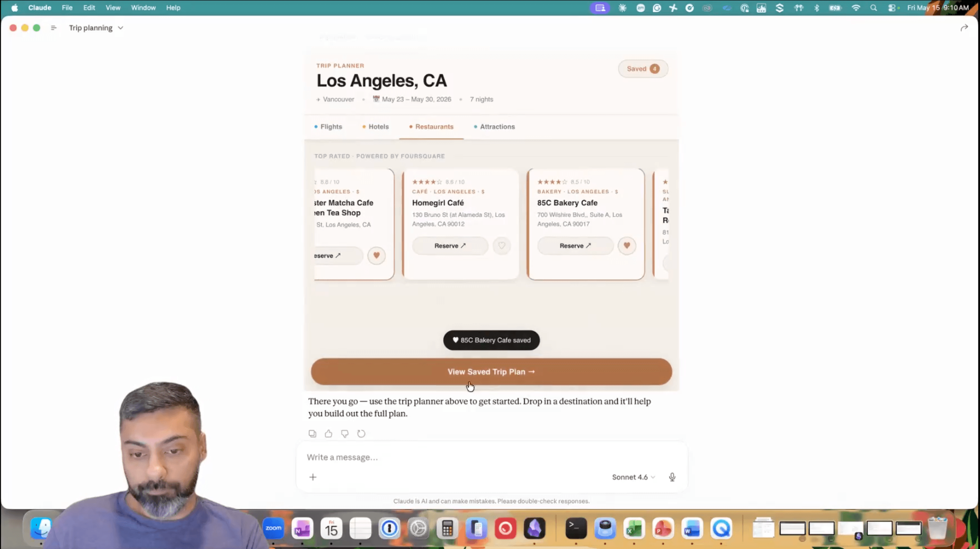The width and height of the screenshot is (980, 549).
Task: Open Excel from the Dock
Action: point(634,528)
